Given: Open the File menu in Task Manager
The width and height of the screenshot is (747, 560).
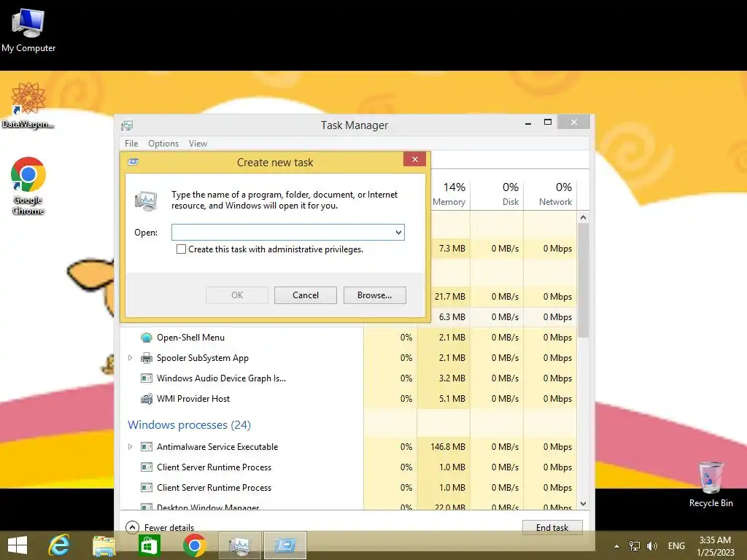Looking at the screenshot, I should click(131, 144).
